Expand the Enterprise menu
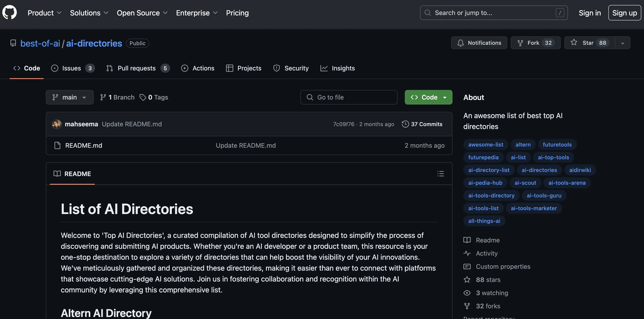This screenshot has height=319, width=644. [197, 13]
